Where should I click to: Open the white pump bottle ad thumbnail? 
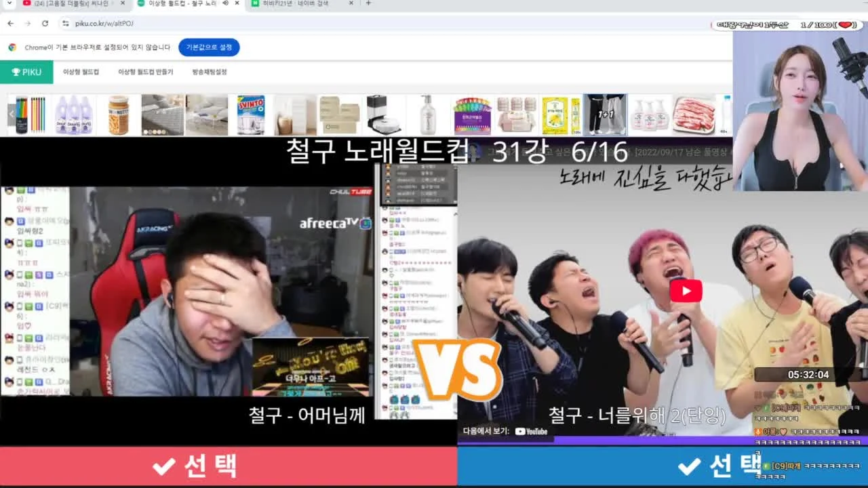click(x=427, y=115)
